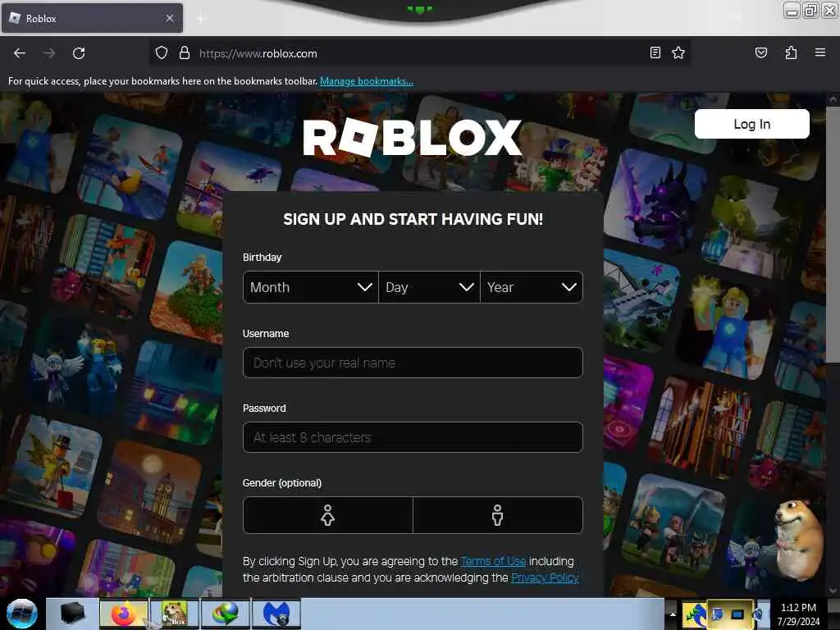Image resolution: width=840 pixels, height=630 pixels.
Task: Open the Manage bookmarks link
Action: pos(367,81)
